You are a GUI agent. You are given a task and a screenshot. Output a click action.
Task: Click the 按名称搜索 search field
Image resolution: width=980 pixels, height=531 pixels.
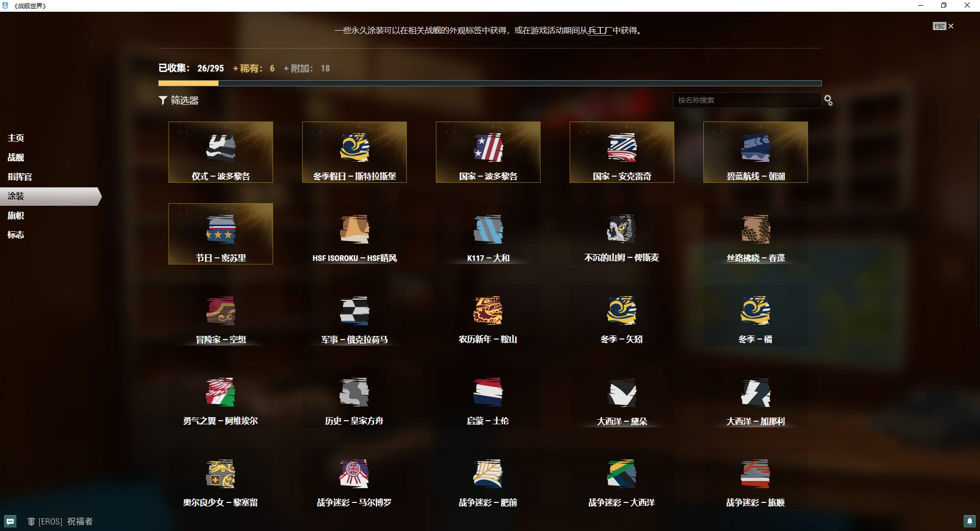click(x=746, y=100)
